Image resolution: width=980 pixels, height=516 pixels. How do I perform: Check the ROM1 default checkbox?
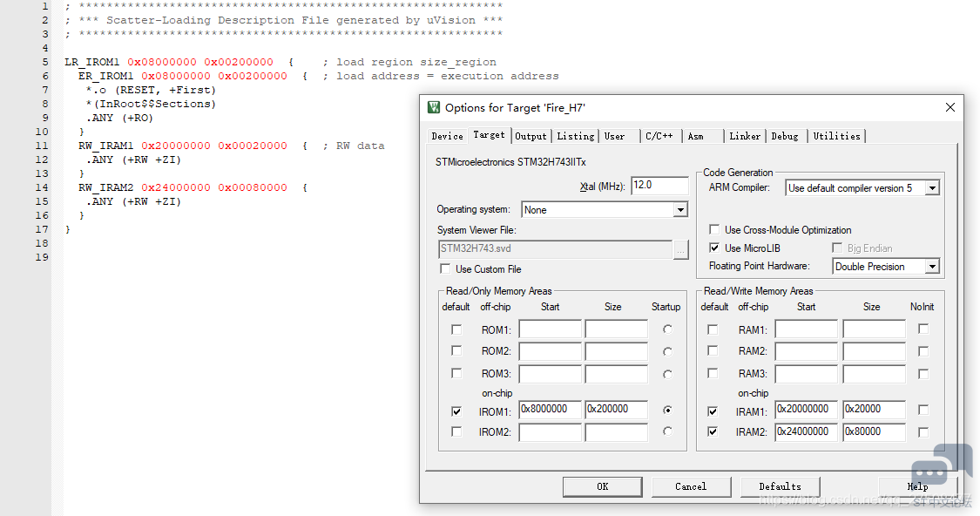click(x=456, y=329)
